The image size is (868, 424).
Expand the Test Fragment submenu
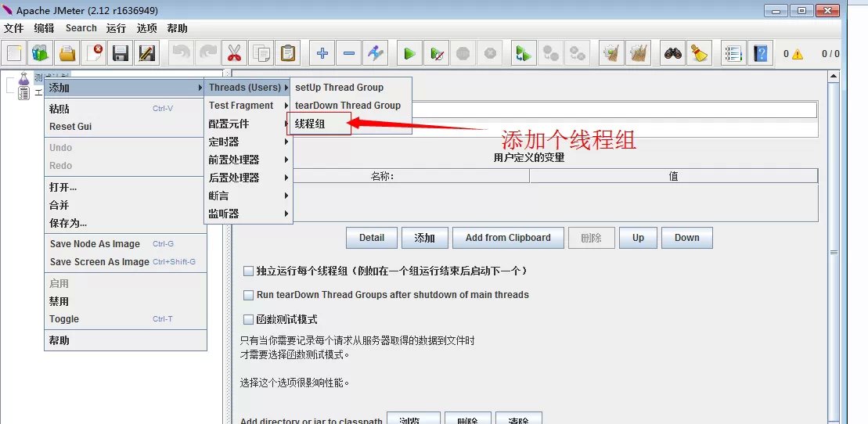[x=248, y=106]
